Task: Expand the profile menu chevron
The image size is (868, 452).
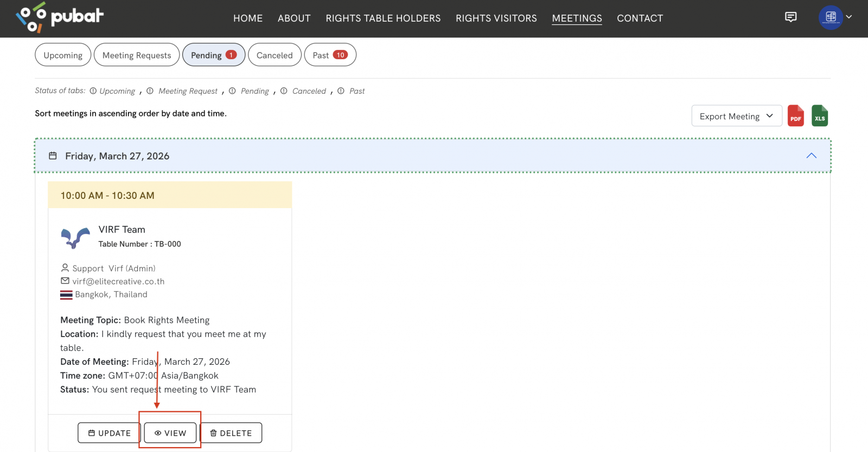Action: pyautogui.click(x=849, y=17)
